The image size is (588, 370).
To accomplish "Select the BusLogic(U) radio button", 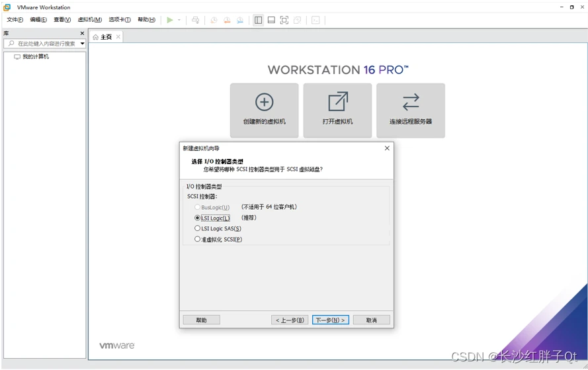I will tap(197, 207).
